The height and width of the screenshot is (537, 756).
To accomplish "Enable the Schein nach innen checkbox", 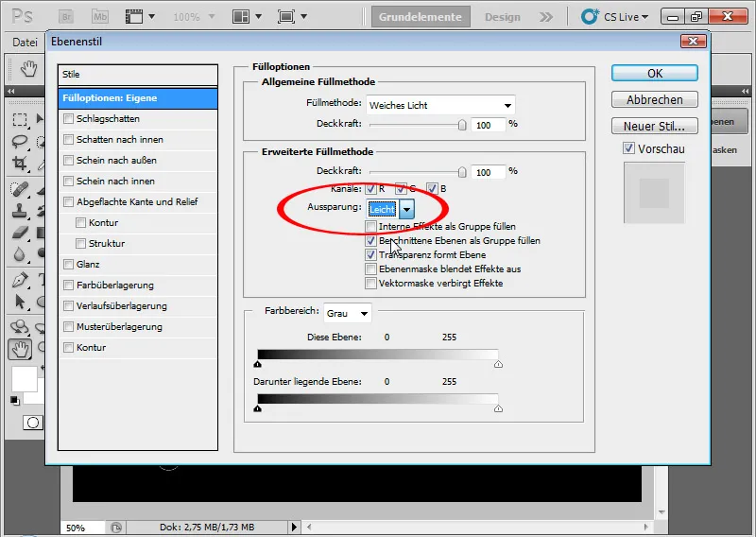I will click(x=68, y=181).
